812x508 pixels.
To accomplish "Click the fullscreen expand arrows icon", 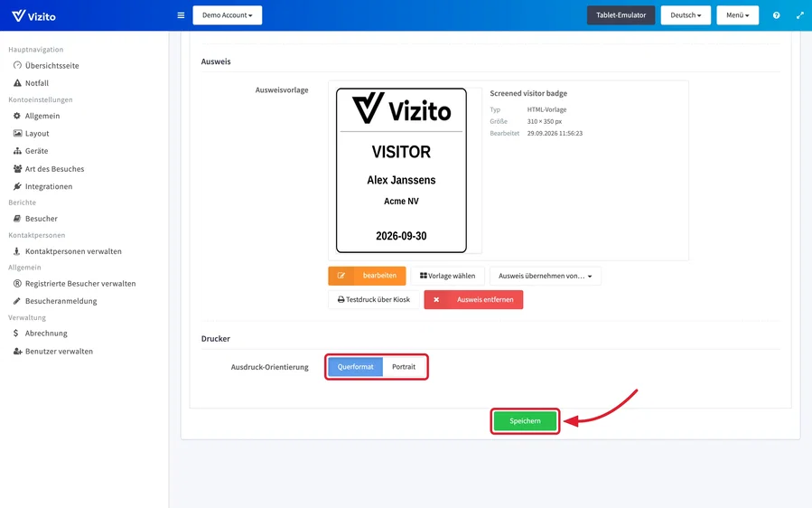I will pos(799,15).
